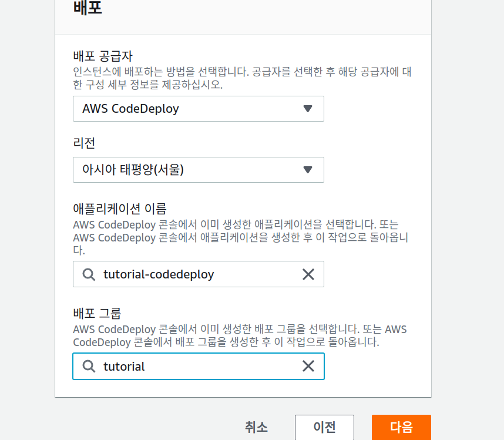Click the 배포 section heading
The width and height of the screenshot is (504, 440).
tap(88, 8)
